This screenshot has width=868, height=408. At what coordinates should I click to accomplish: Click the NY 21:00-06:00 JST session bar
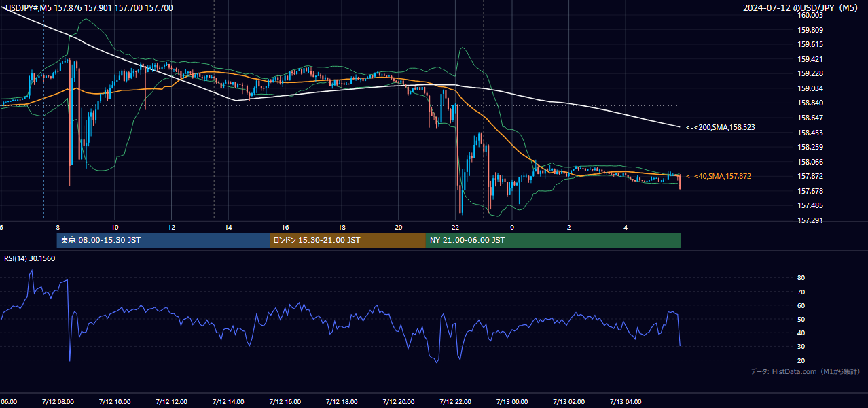(x=554, y=240)
